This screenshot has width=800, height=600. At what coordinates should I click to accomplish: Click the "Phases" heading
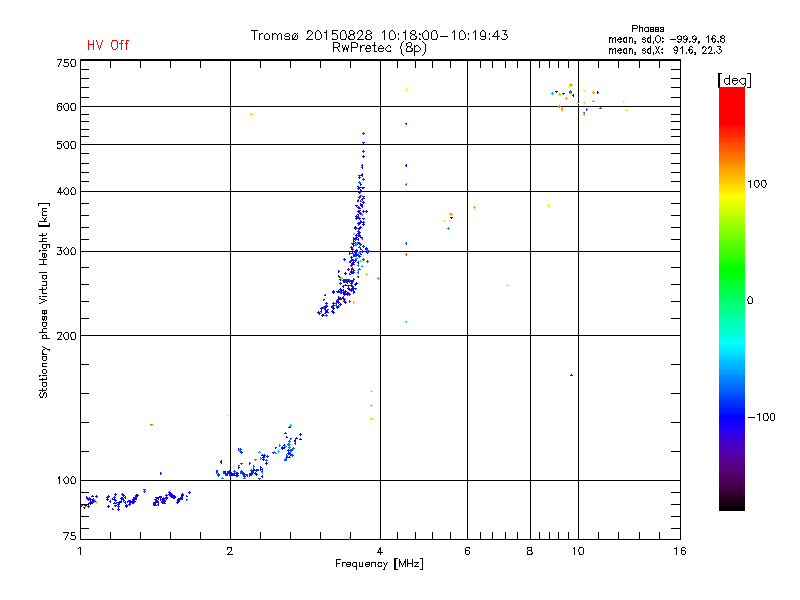647,29
